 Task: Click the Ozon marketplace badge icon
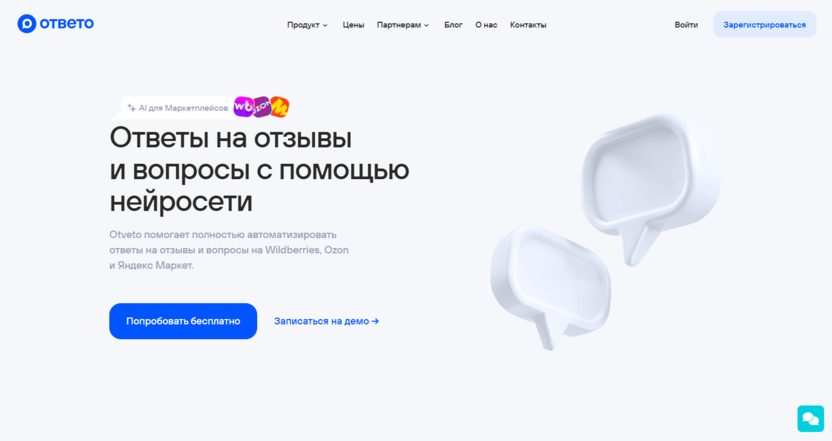coord(261,107)
